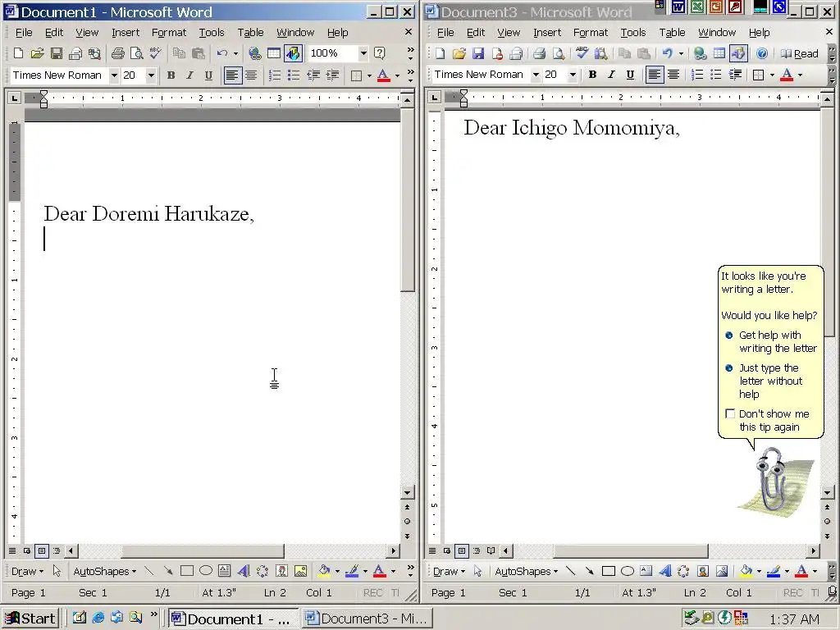840x630 pixels.
Task: Click New Blank Document icon in Document1 window
Action: [x=18, y=53]
